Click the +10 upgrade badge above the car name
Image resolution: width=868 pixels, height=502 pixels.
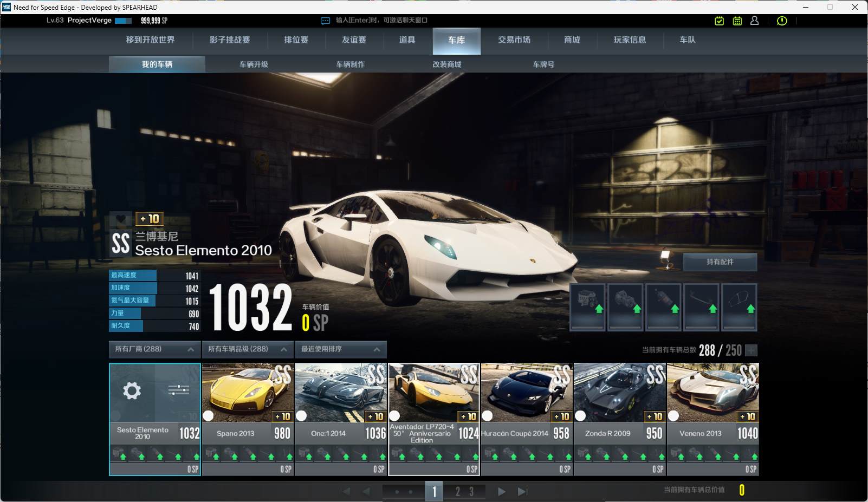149,219
